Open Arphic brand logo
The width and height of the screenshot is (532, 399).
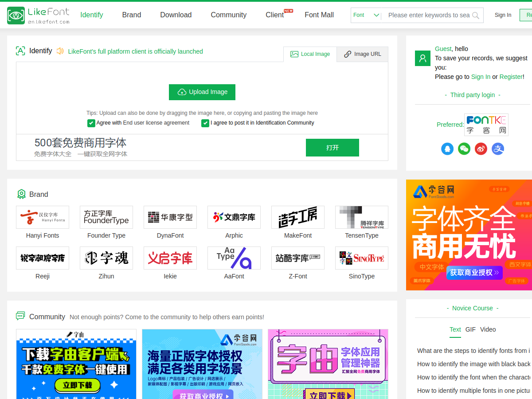234,217
